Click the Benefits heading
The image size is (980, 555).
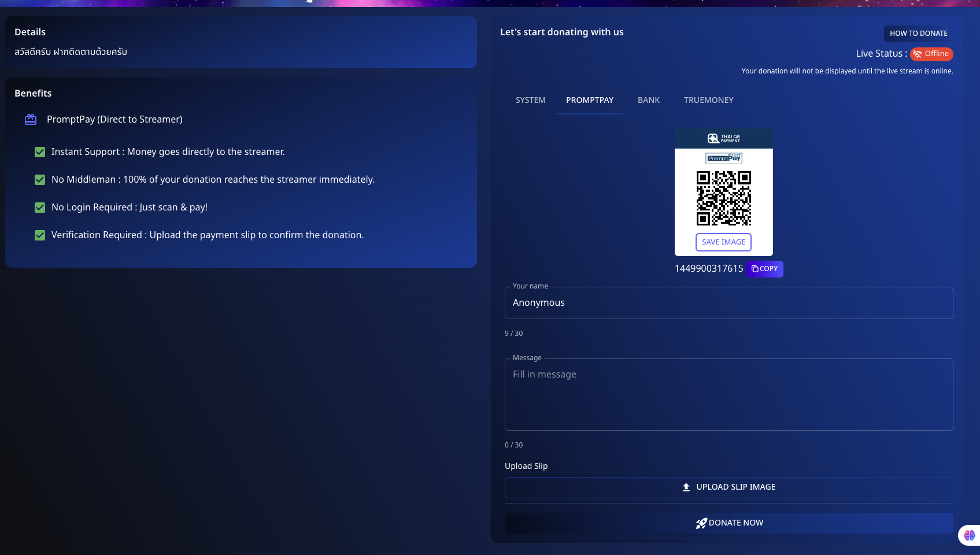click(33, 93)
